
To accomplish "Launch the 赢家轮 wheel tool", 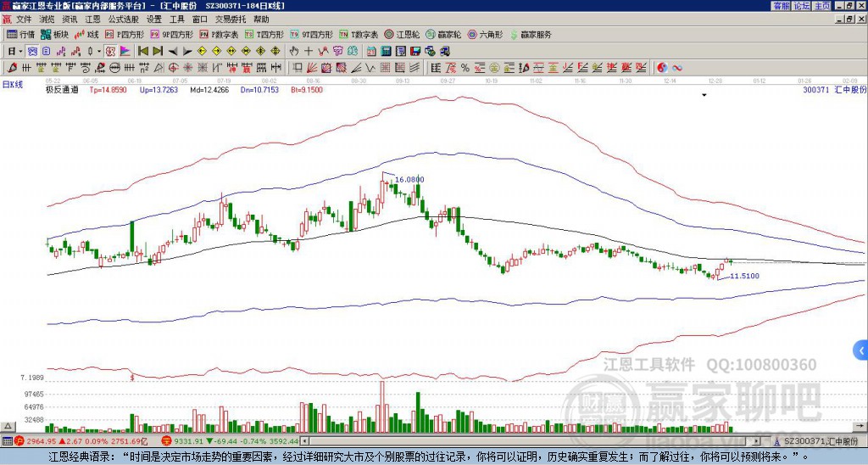I will click(443, 34).
